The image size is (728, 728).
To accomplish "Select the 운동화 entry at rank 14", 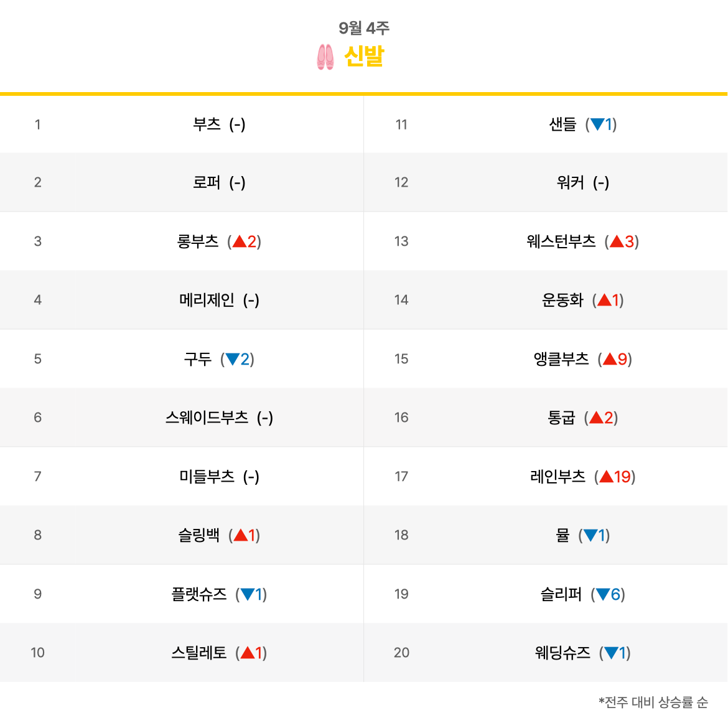I will (562, 300).
